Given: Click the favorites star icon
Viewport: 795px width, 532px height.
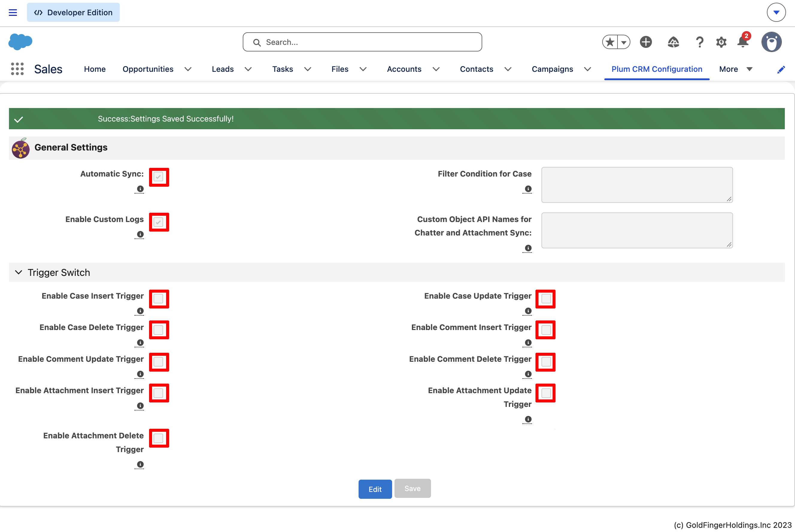Looking at the screenshot, I should [610, 42].
